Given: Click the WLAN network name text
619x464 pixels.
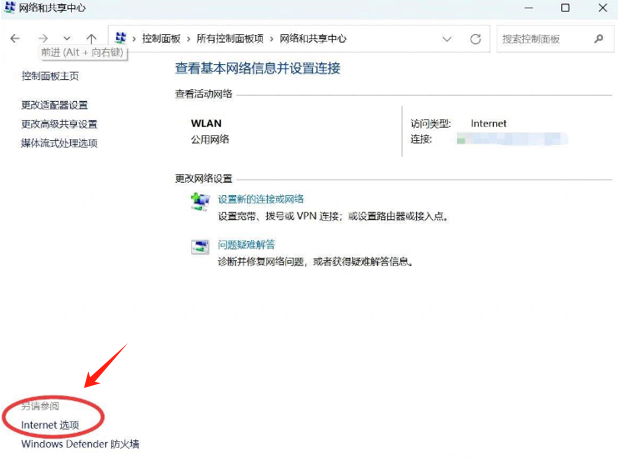Looking at the screenshot, I should click(x=206, y=123).
